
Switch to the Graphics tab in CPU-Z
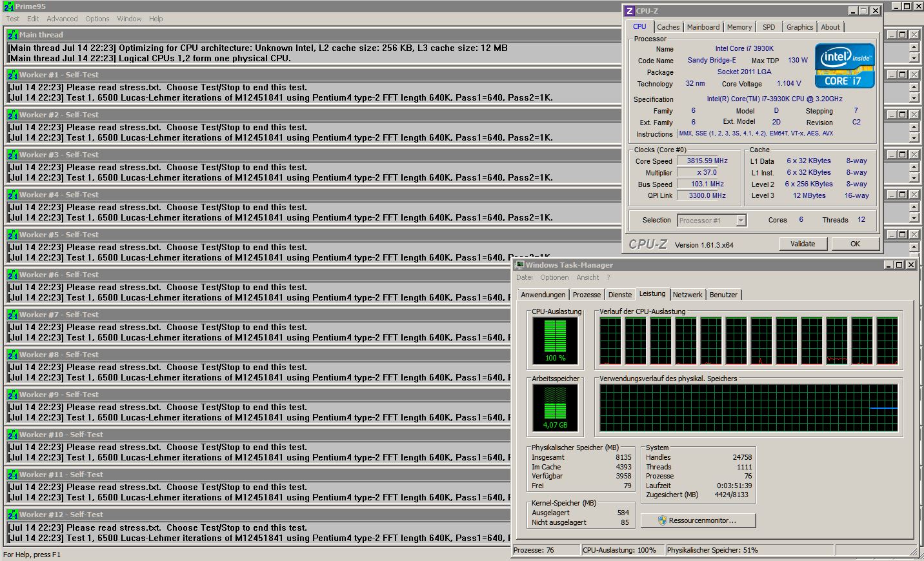click(799, 27)
